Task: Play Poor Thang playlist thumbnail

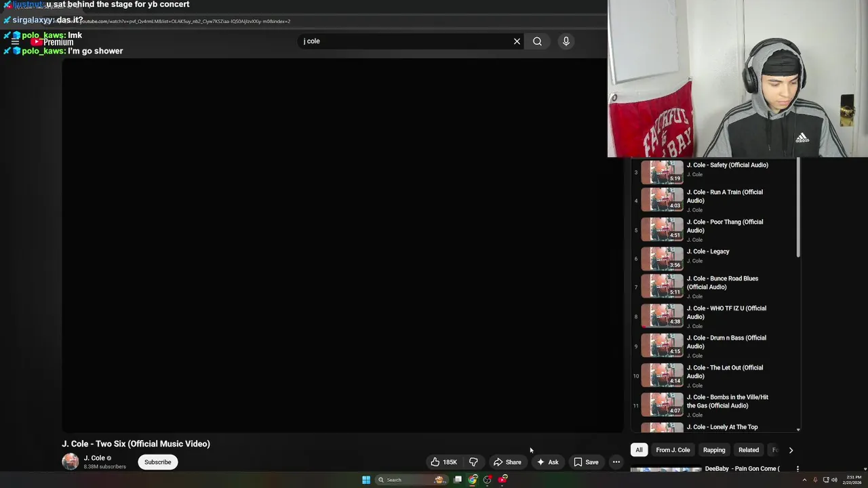Action: (663, 229)
